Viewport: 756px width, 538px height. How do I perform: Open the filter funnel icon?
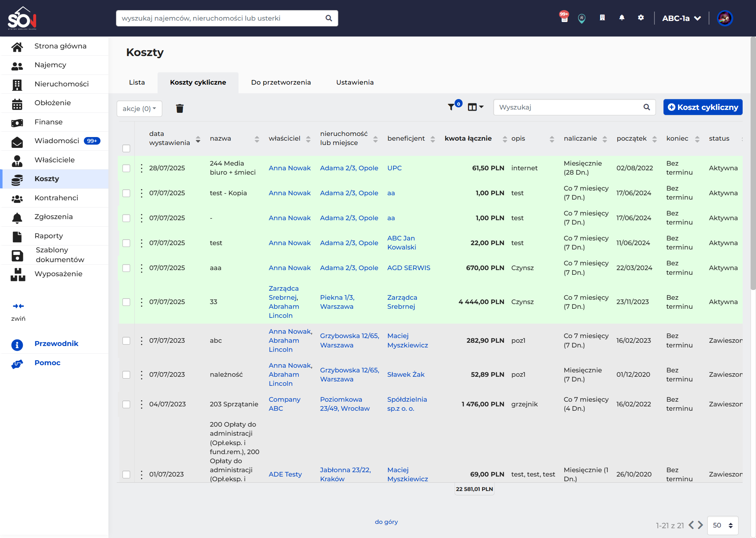tap(451, 107)
